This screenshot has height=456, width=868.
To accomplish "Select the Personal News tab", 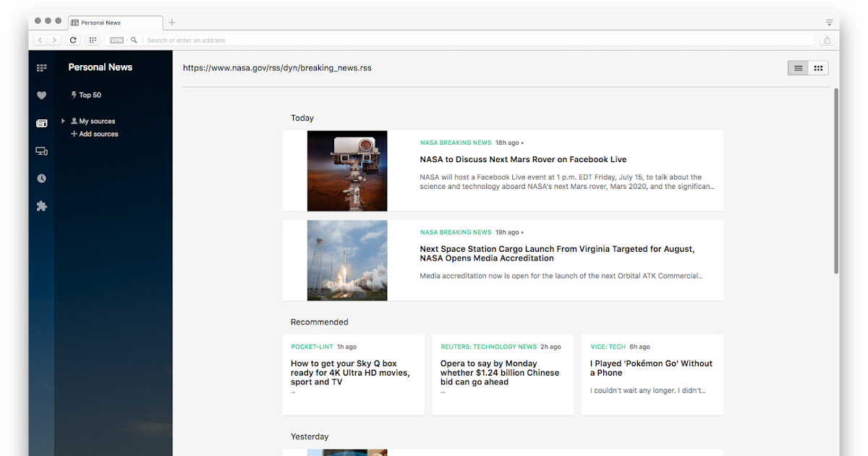I will tap(115, 22).
